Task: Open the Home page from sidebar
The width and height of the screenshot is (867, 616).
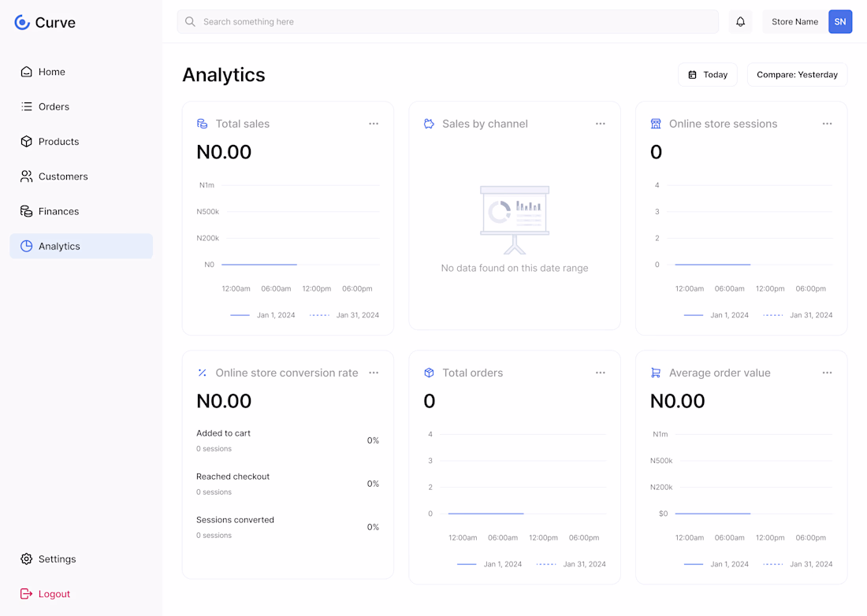Action: point(80,72)
